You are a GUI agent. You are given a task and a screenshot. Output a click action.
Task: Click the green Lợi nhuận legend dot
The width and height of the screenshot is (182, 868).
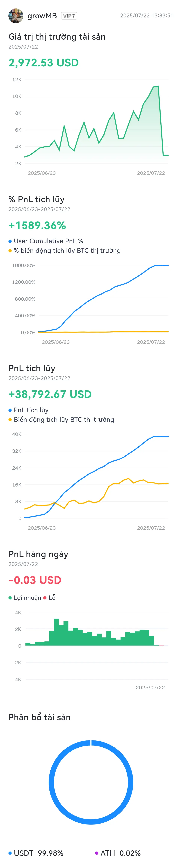[10, 598]
